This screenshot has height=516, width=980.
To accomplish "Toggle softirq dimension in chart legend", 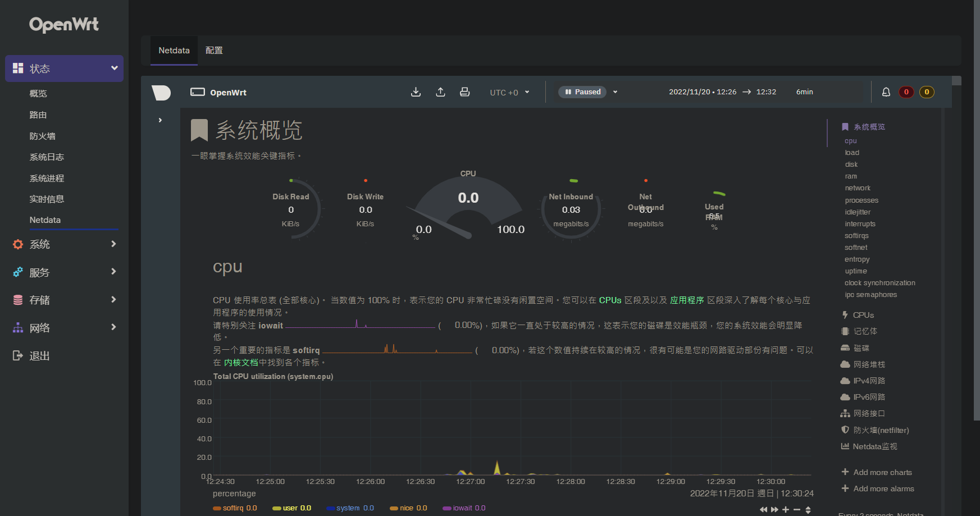I will [235, 508].
